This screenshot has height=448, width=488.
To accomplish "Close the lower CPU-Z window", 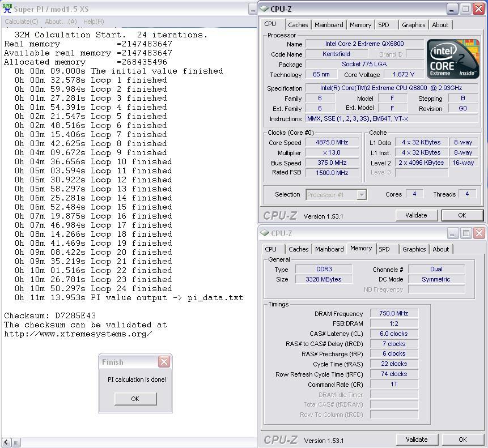I will [x=479, y=233].
